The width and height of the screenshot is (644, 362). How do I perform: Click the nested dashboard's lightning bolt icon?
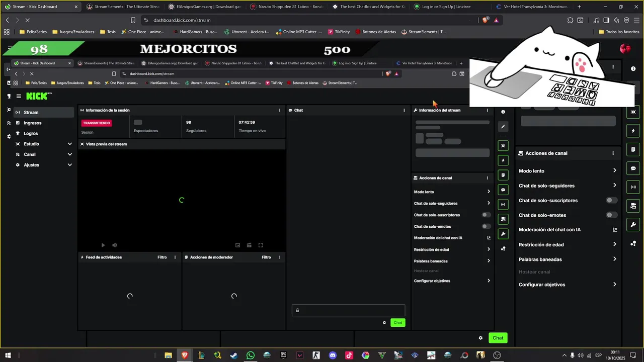click(503, 160)
